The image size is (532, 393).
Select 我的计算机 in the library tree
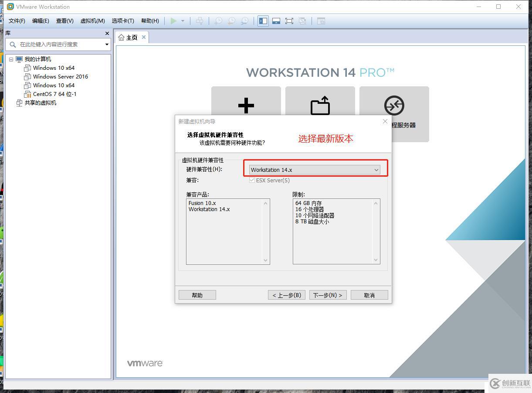[37, 59]
